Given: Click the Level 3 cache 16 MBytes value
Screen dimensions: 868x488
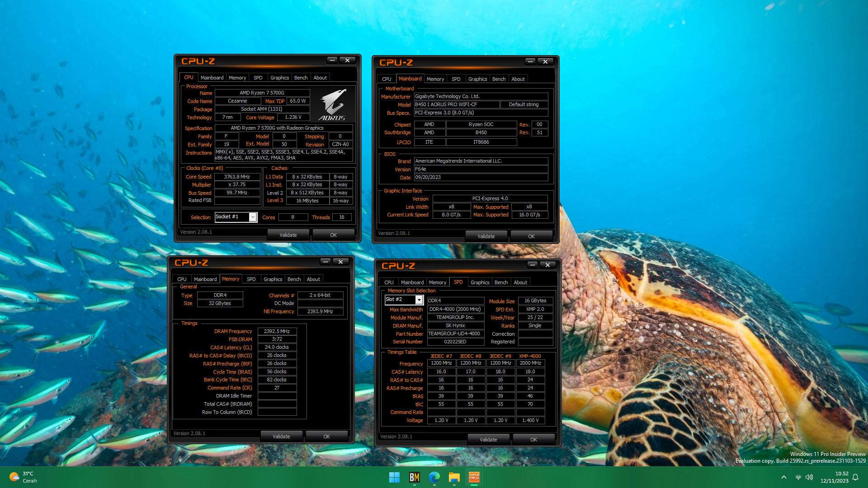Looking at the screenshot, I should (x=307, y=201).
